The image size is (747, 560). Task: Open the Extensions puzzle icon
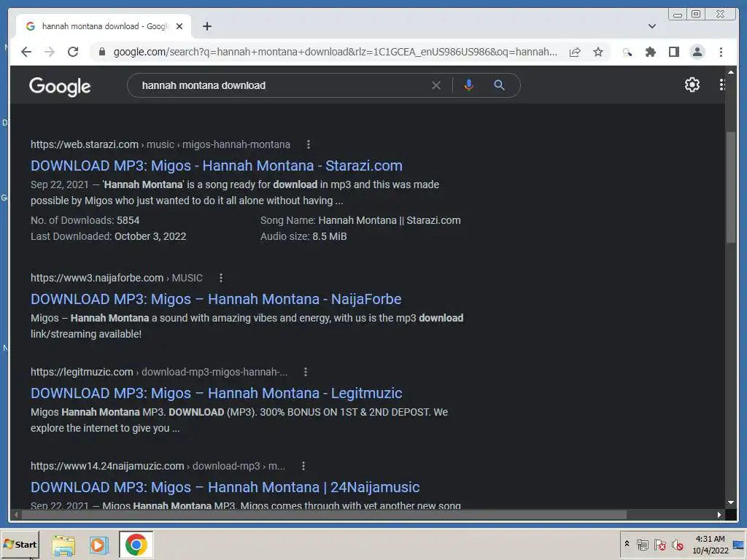coord(650,52)
